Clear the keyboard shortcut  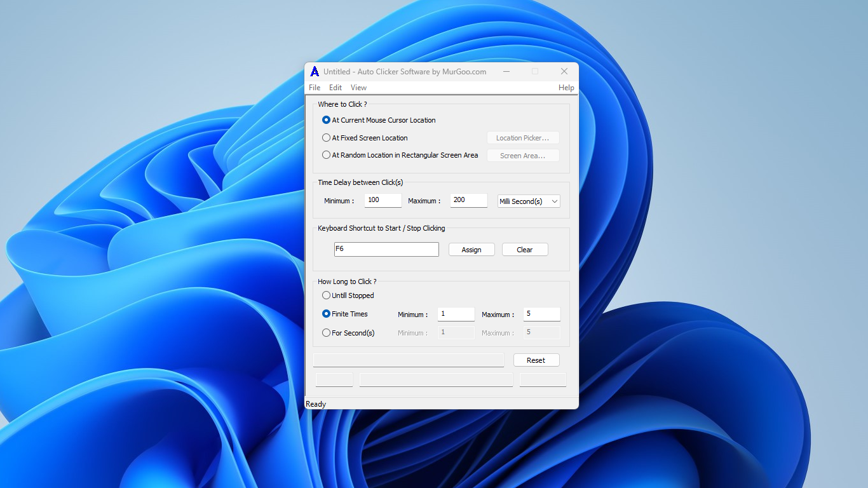[x=525, y=249]
